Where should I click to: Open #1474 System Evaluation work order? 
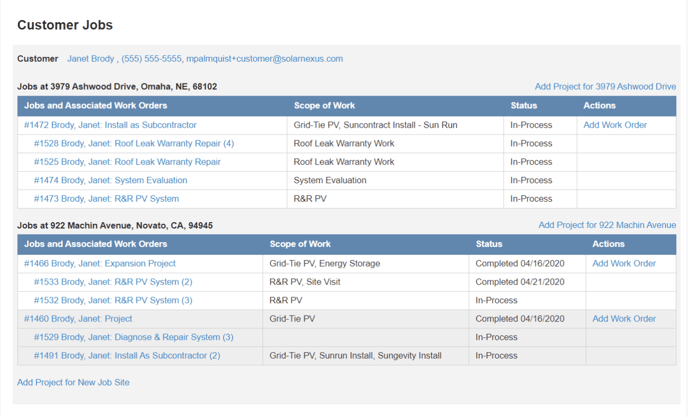point(110,180)
